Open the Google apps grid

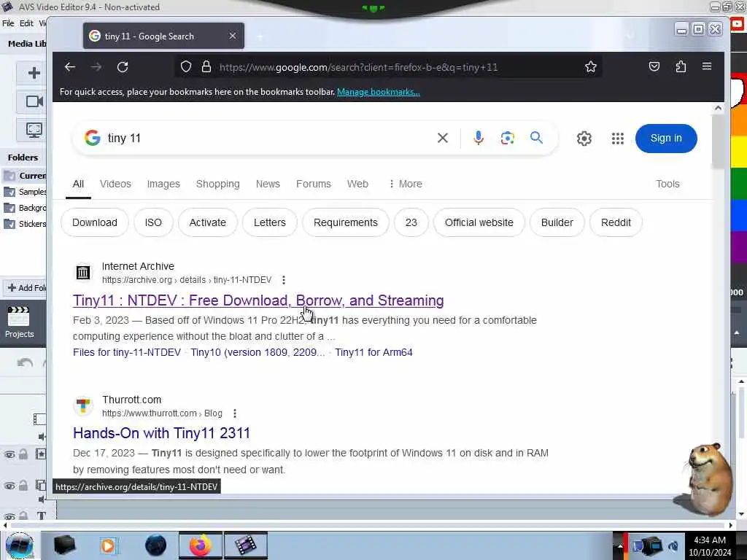coord(617,139)
